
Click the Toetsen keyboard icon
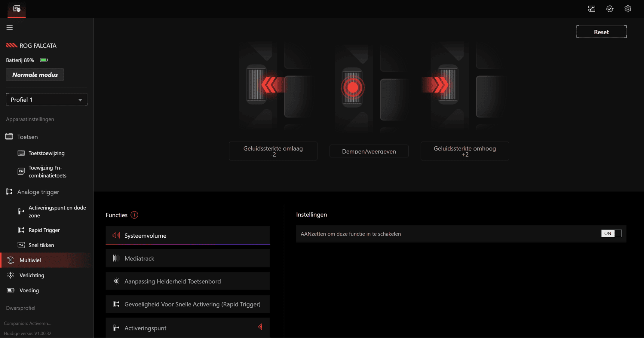[x=9, y=137]
